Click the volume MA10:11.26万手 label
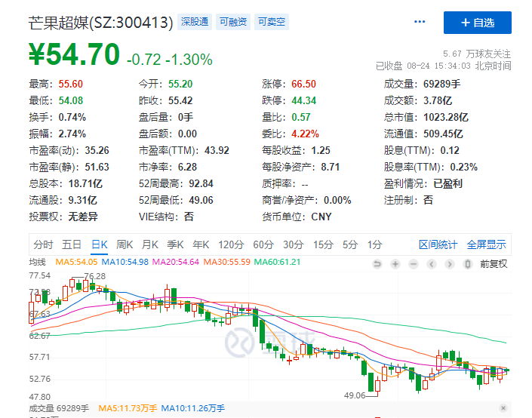Image resolution: width=532 pixels, height=418 pixels. [x=192, y=408]
